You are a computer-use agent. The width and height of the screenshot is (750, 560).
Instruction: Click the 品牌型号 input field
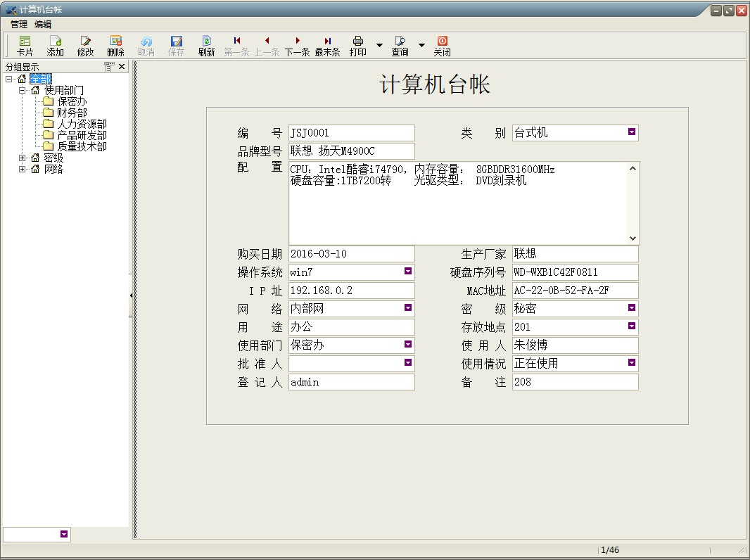pos(352,151)
